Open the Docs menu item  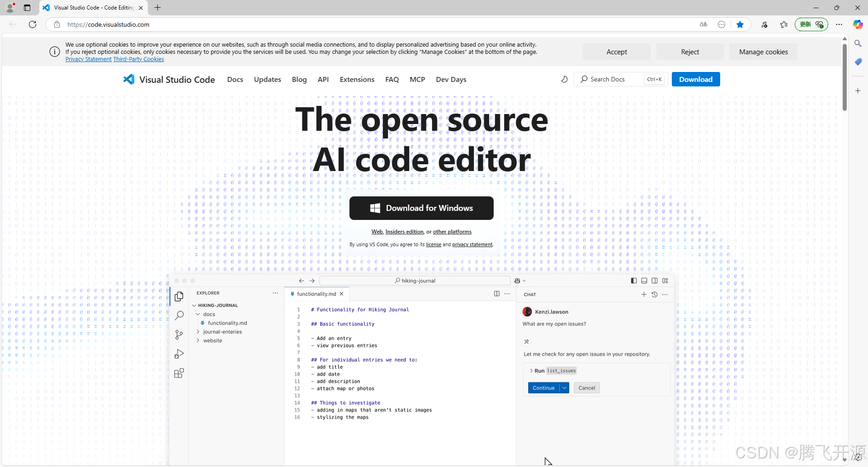tap(235, 79)
